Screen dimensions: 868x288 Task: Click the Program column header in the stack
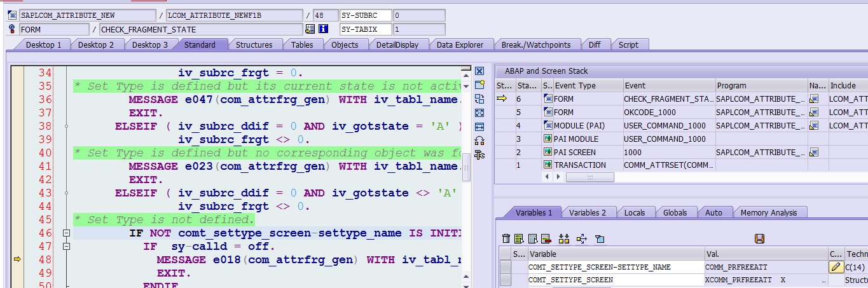tap(761, 85)
